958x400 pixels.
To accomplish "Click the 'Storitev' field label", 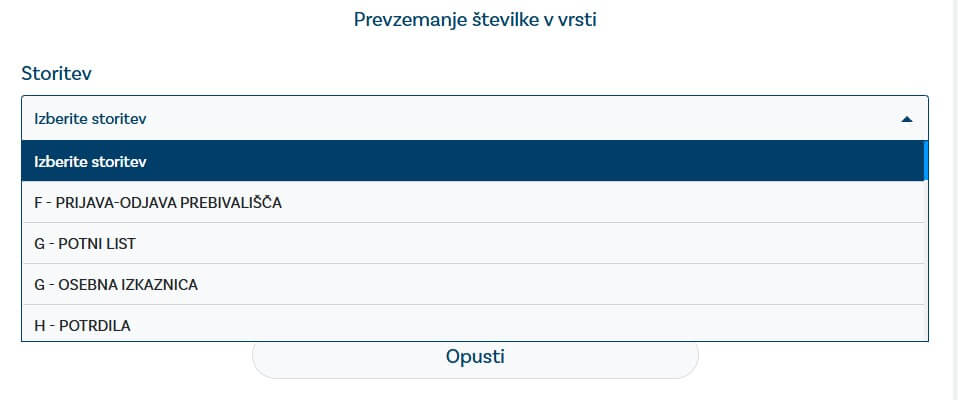I will pyautogui.click(x=56, y=74).
